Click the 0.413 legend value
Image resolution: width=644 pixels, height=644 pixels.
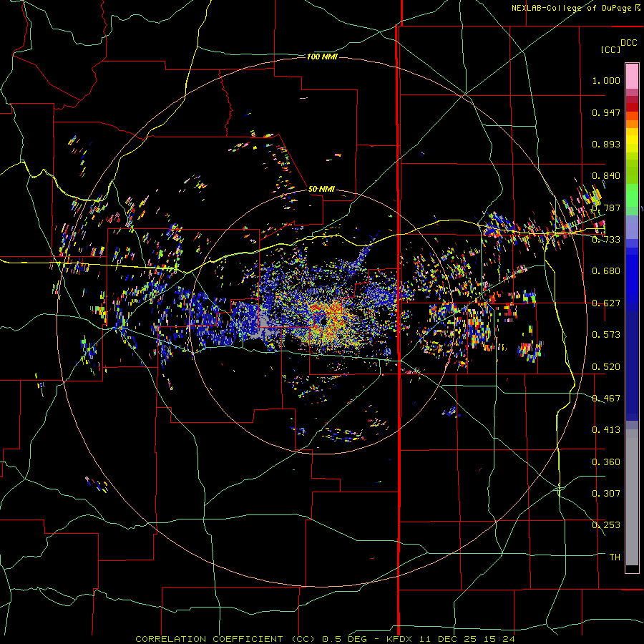[606, 430]
